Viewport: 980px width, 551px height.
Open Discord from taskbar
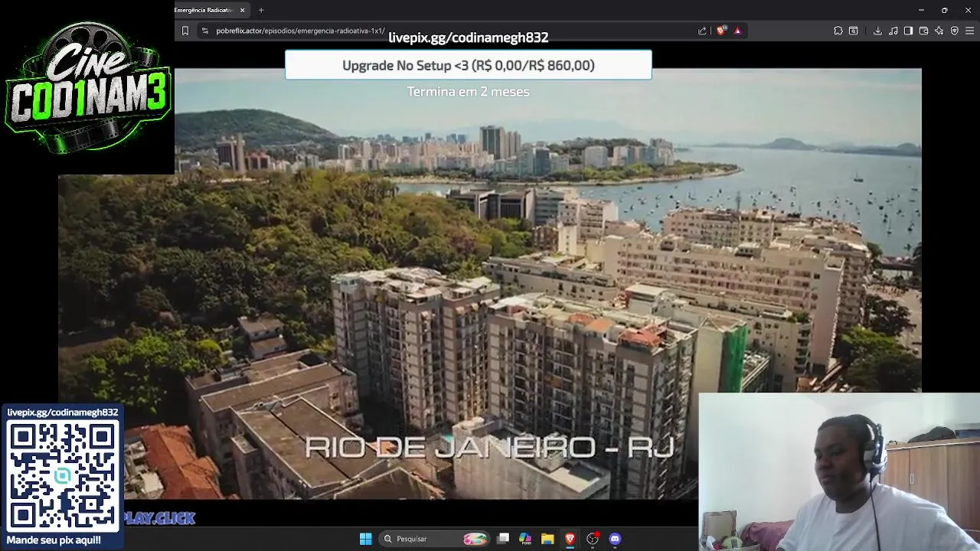(615, 539)
